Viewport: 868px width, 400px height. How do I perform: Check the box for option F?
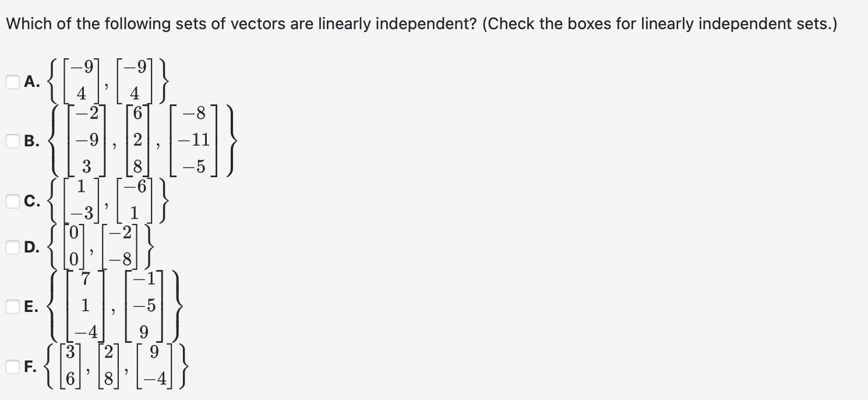12,366
